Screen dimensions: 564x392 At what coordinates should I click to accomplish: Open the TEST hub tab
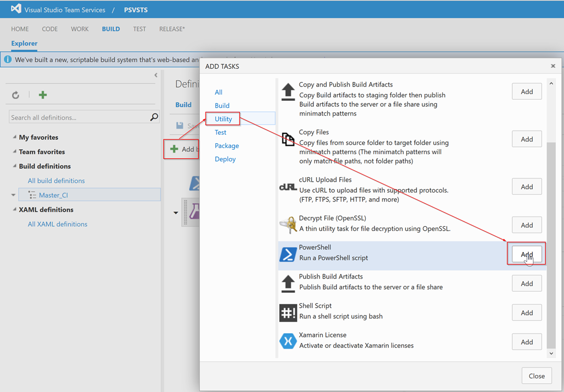click(139, 29)
